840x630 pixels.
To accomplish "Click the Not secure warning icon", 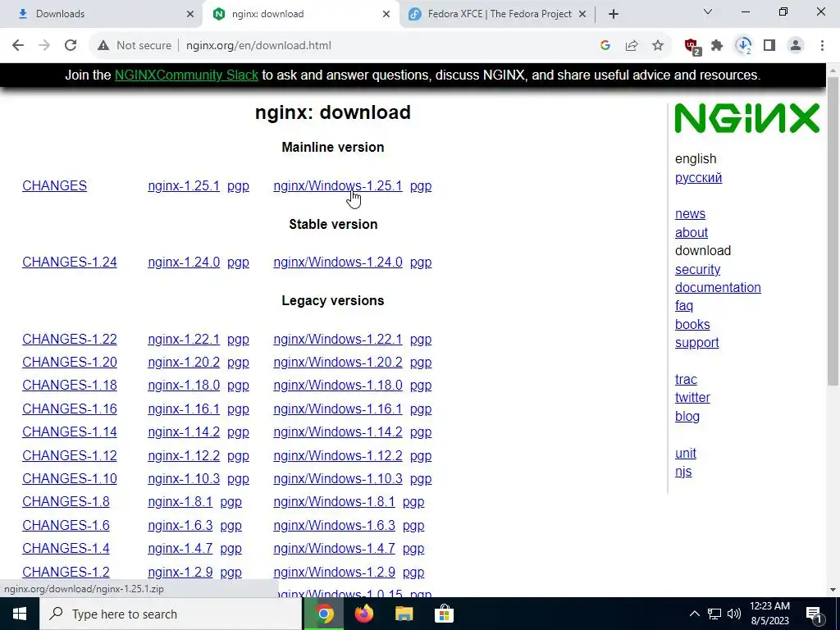I will pos(103,46).
